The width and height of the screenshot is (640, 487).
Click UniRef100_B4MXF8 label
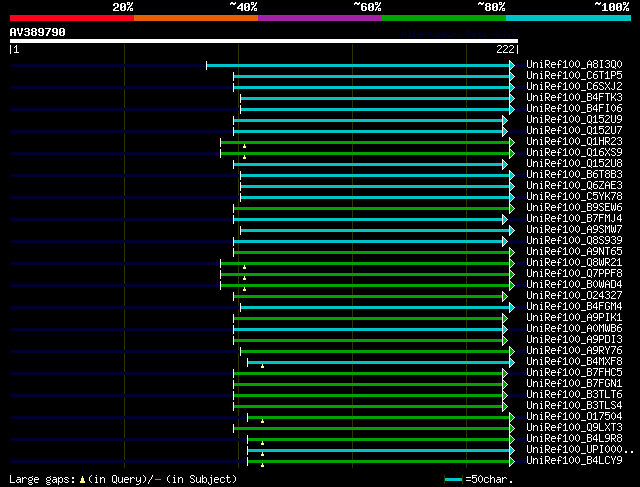click(574, 362)
